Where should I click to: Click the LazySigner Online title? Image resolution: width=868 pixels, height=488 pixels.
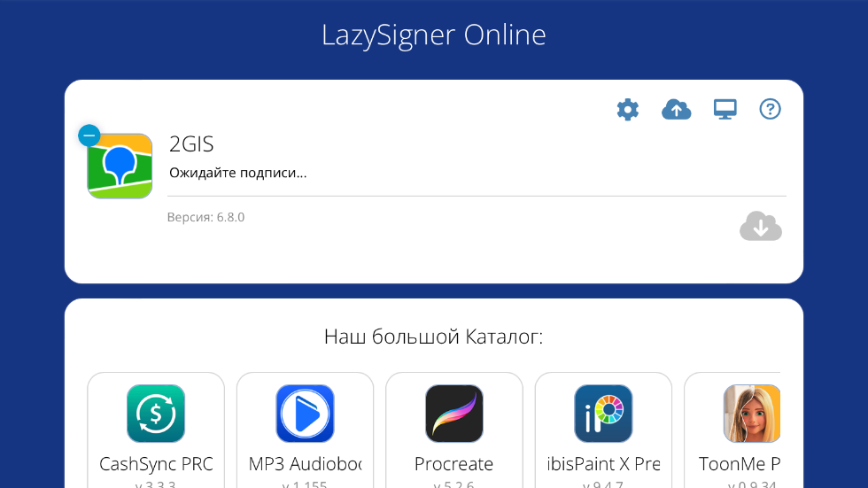(x=434, y=35)
